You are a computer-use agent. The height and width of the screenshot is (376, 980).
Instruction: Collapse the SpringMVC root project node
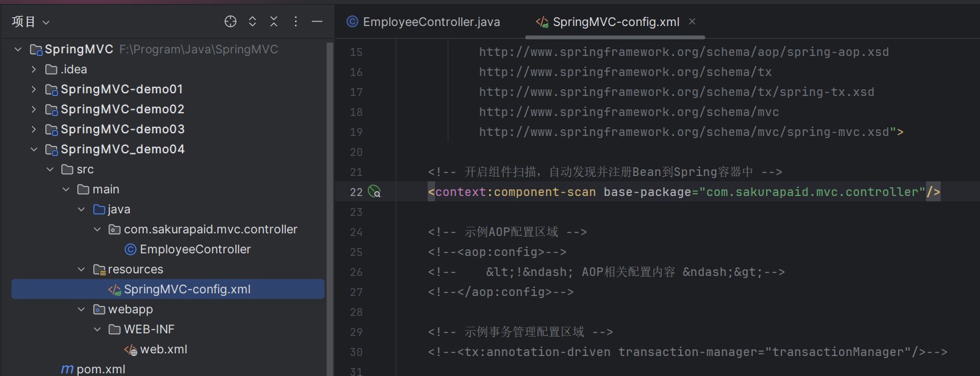(x=18, y=49)
